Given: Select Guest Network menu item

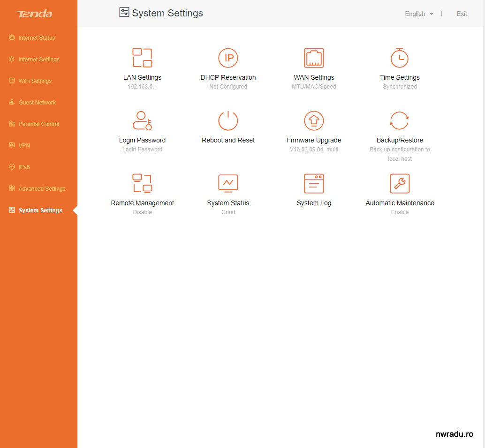Looking at the screenshot, I should [x=37, y=103].
